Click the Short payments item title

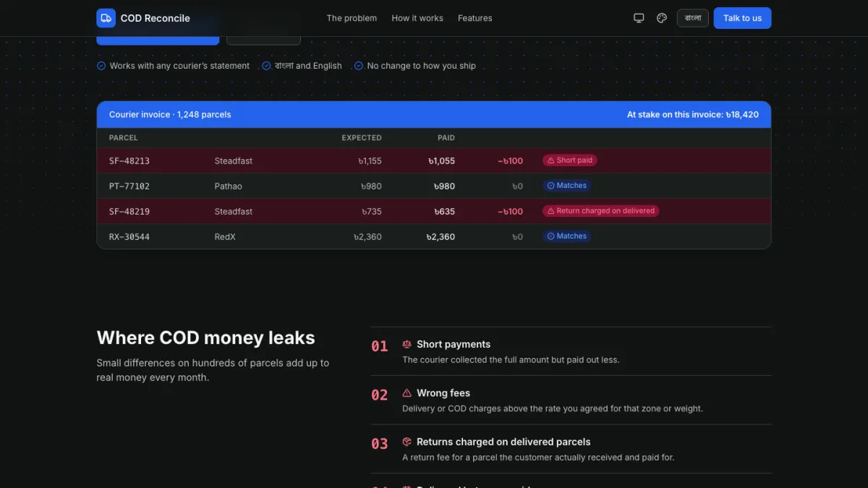[x=454, y=345]
